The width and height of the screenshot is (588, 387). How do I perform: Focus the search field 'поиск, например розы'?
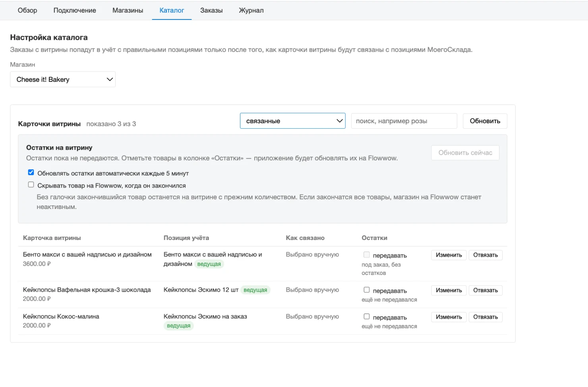coord(404,121)
